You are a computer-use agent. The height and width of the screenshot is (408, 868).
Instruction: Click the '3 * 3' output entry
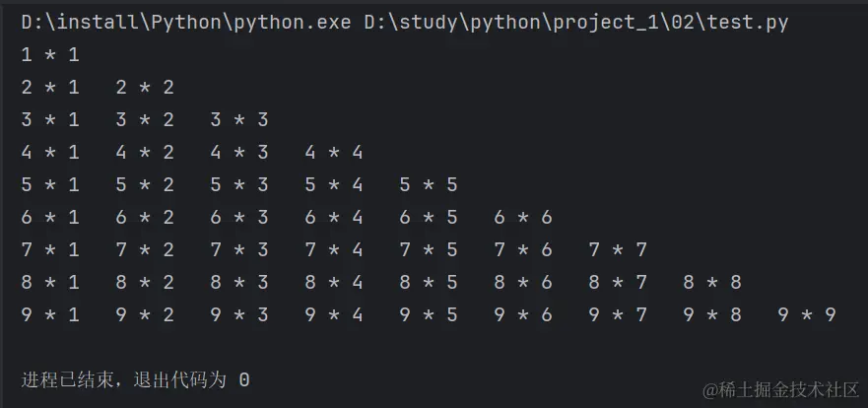pyautogui.click(x=239, y=120)
